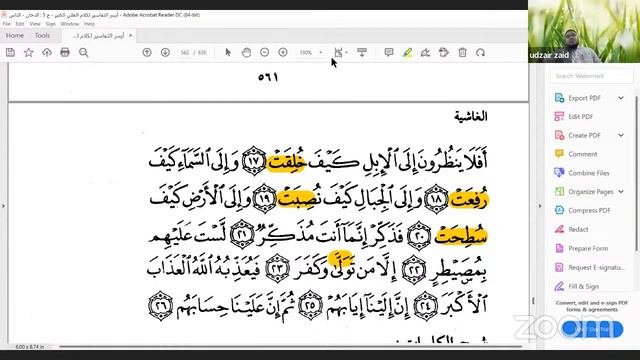The width and height of the screenshot is (640, 360).
Task: Select the highlighter pen tool
Action: coord(407,52)
